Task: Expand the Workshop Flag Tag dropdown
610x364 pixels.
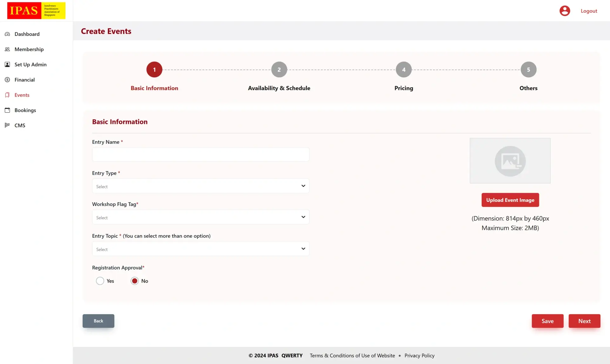Action: pyautogui.click(x=200, y=217)
